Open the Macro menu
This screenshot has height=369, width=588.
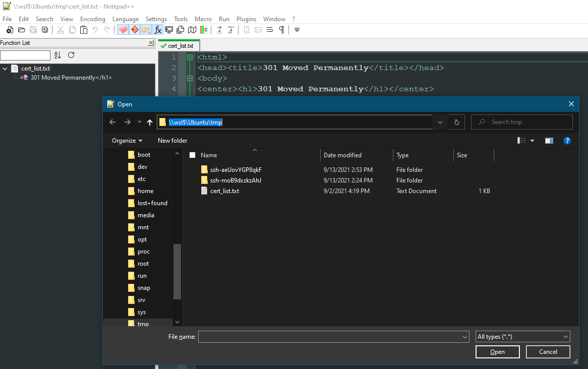point(203,19)
